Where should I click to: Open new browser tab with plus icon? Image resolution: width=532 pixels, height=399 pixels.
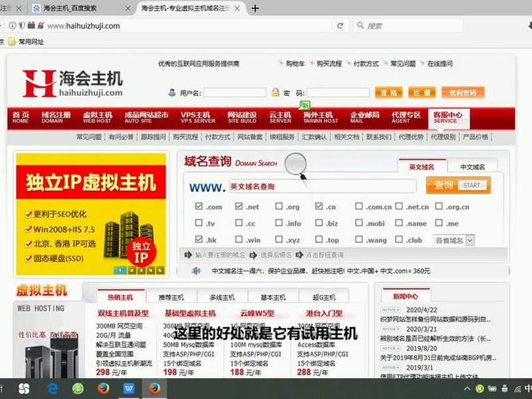(255, 8)
